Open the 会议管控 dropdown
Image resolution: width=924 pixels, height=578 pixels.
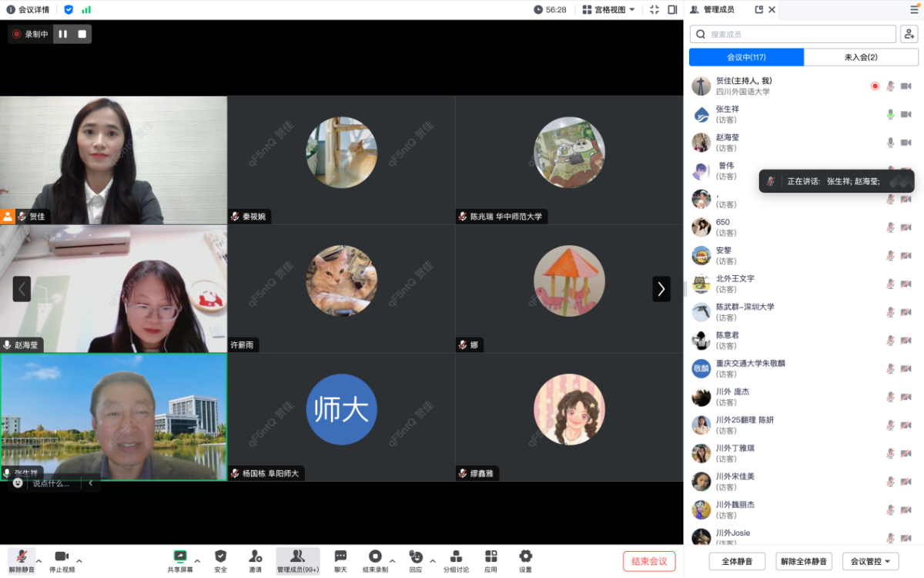click(x=870, y=562)
